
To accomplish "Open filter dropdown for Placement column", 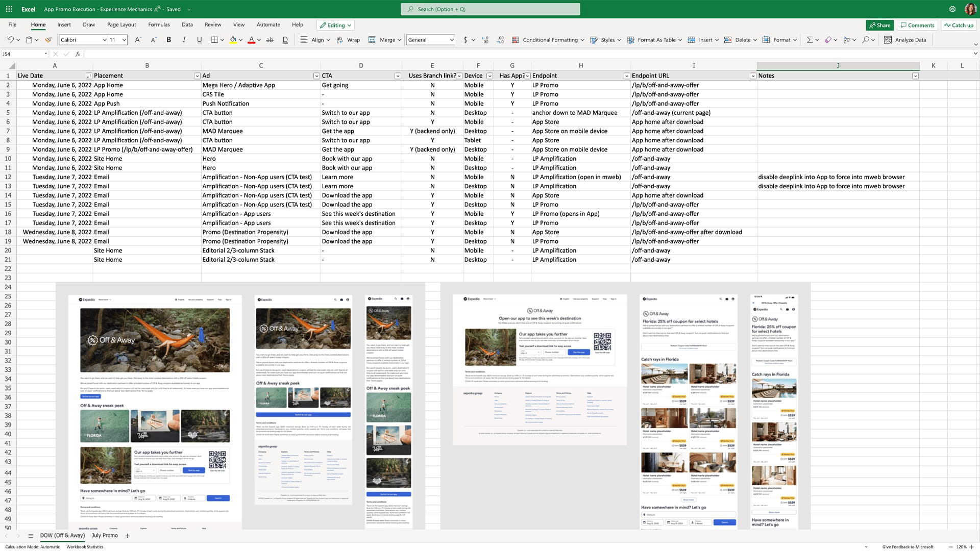I will 197,76.
